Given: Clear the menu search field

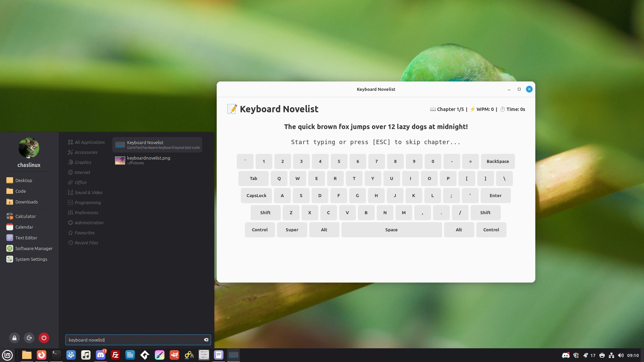Looking at the screenshot, I should coord(206,340).
